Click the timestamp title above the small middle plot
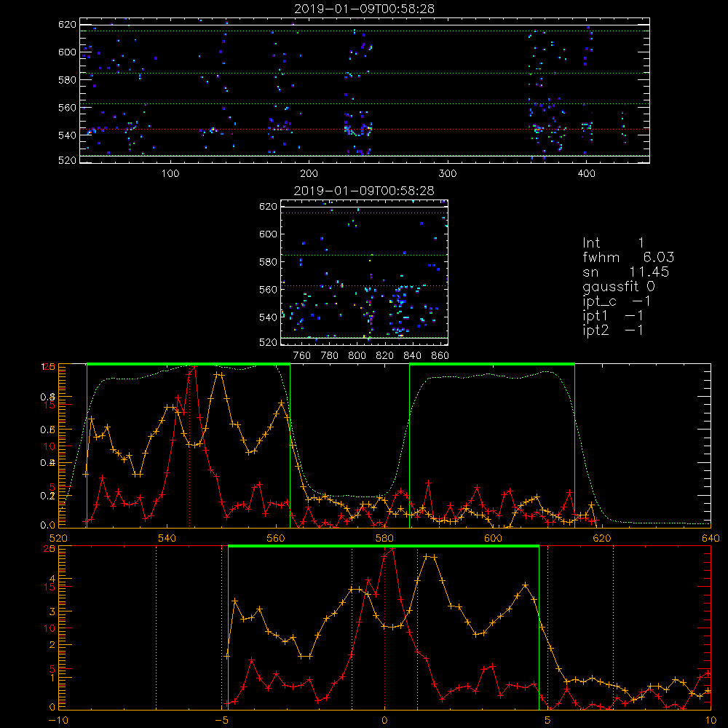 pyautogui.click(x=364, y=191)
